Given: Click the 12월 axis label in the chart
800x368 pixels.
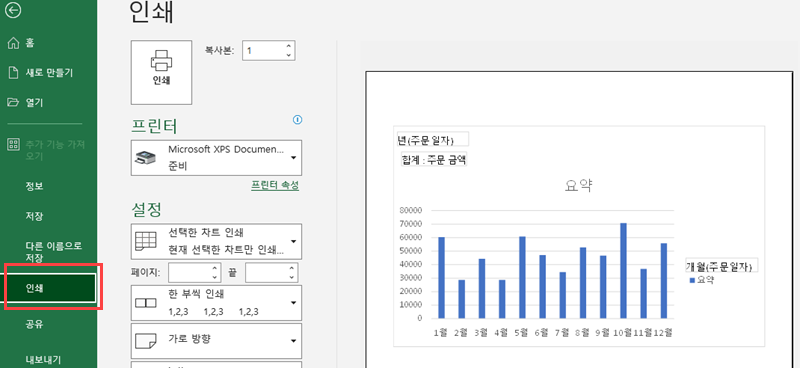Looking at the screenshot, I should (x=663, y=332).
